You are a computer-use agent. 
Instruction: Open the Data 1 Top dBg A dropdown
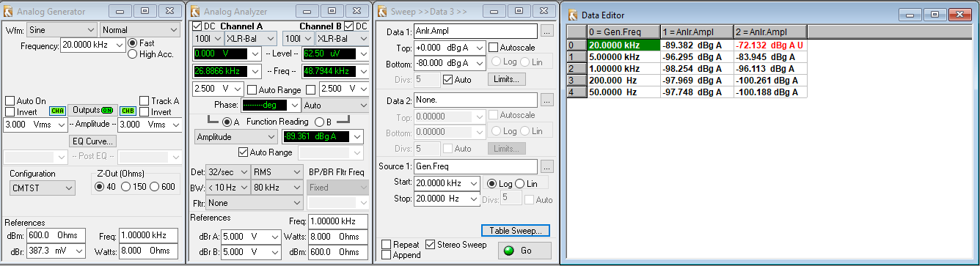click(480, 48)
